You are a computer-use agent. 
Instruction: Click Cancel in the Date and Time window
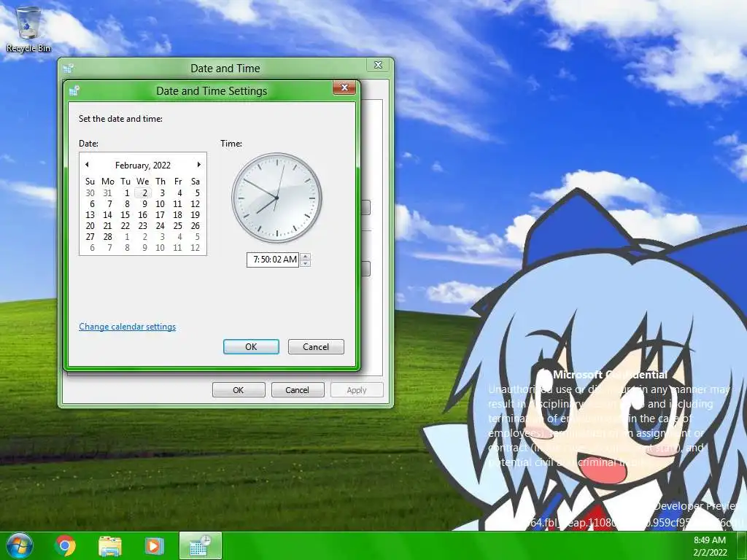[x=298, y=390]
